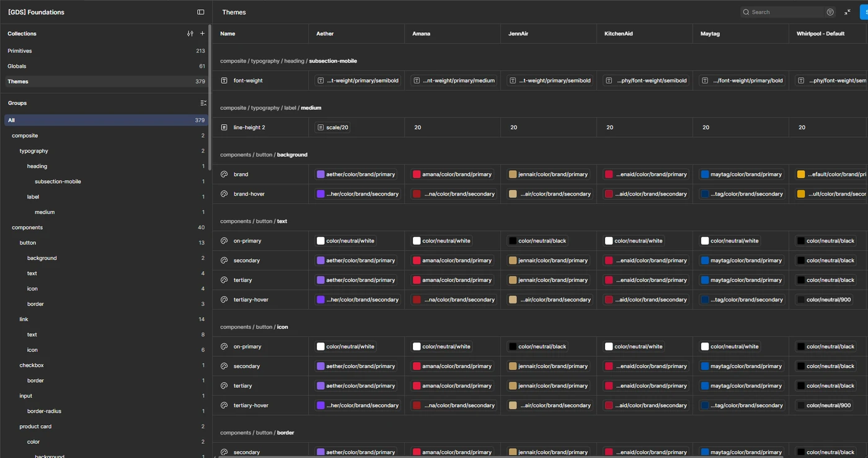Open the border-radius group
The height and width of the screenshot is (458, 868).
tap(106, 411)
